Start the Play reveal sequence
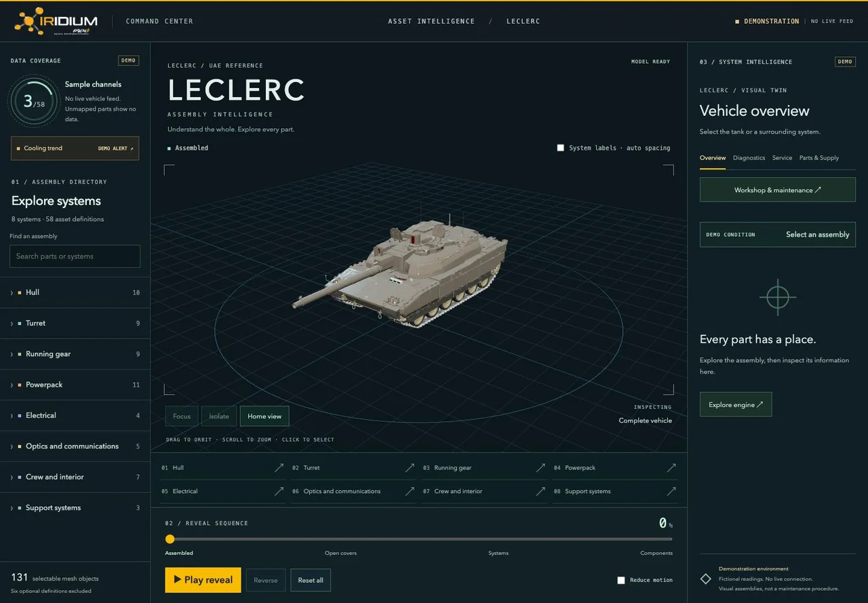The width and height of the screenshot is (868, 603). tap(203, 580)
